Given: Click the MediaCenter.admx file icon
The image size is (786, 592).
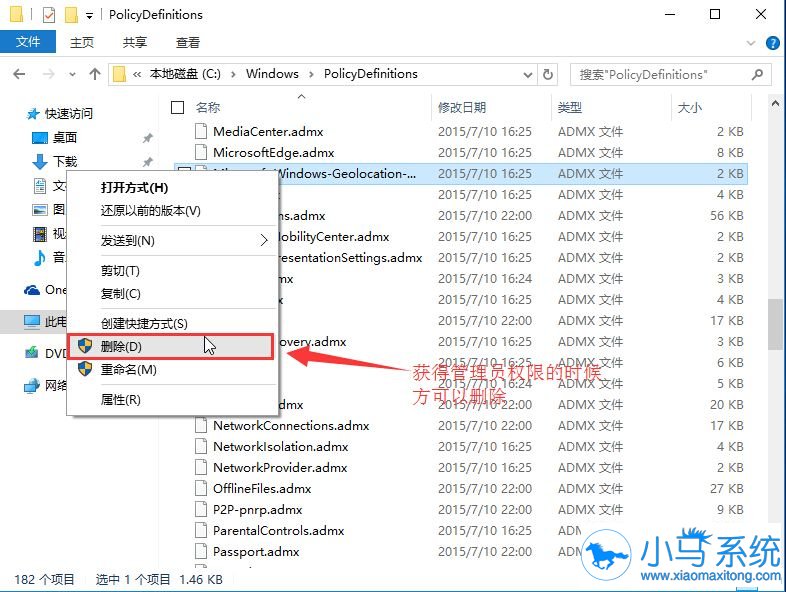Looking at the screenshot, I should (201, 131).
